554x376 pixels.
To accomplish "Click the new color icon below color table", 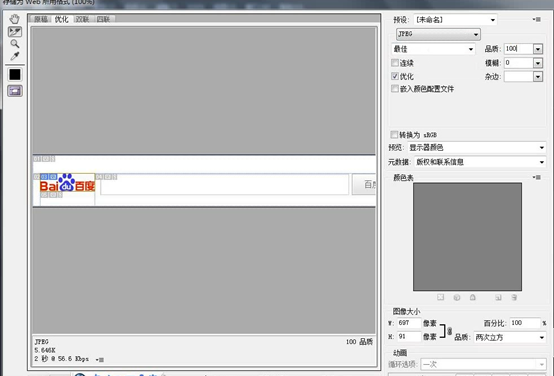I will (x=498, y=297).
